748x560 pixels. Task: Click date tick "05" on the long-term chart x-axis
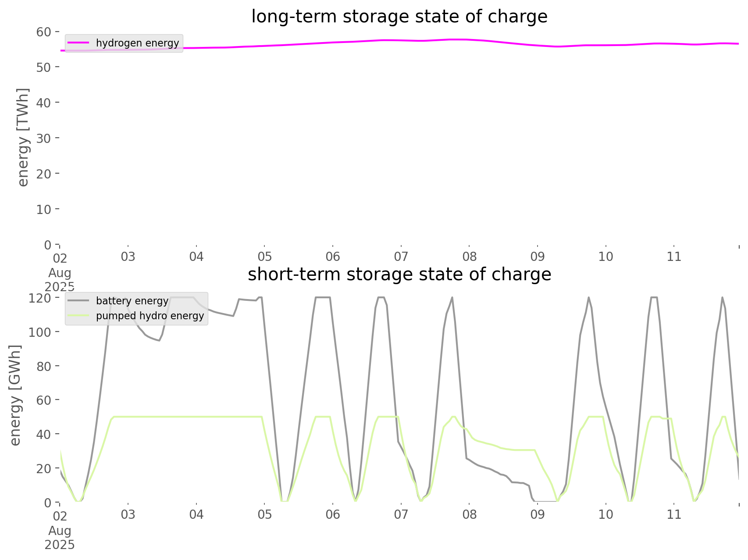[x=264, y=257]
